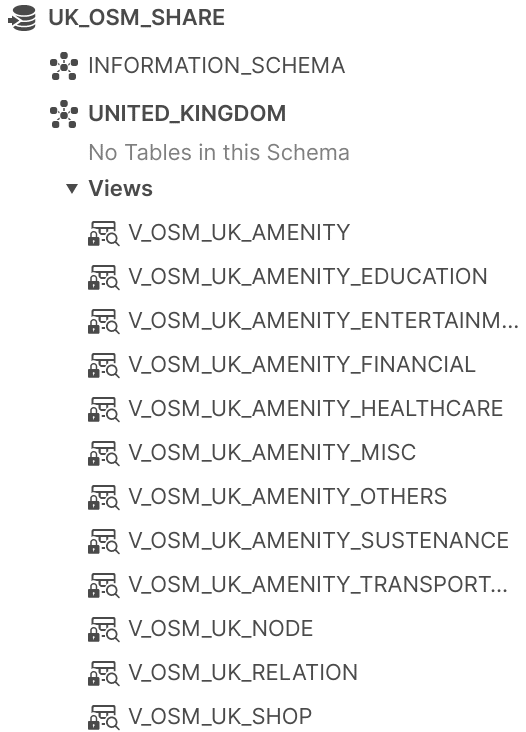Select the V_OSM_UK_AMENITY_HEALTHCARE view
This screenshot has height=732, width=526.
click(x=316, y=408)
